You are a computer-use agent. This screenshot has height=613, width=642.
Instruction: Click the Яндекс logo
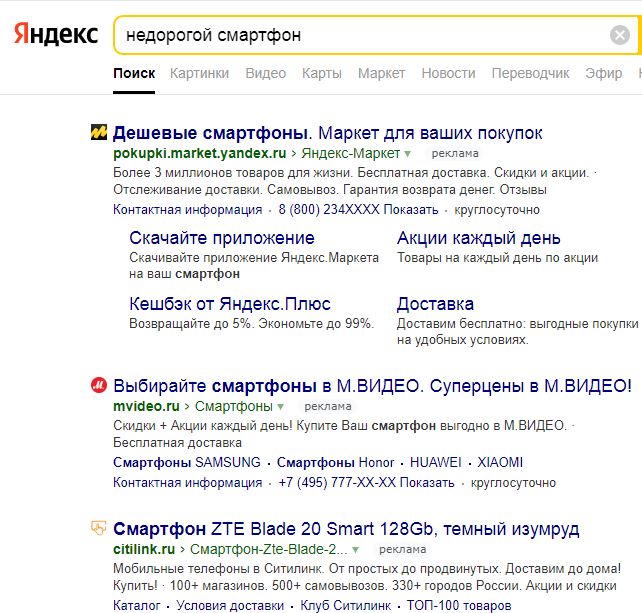55,35
